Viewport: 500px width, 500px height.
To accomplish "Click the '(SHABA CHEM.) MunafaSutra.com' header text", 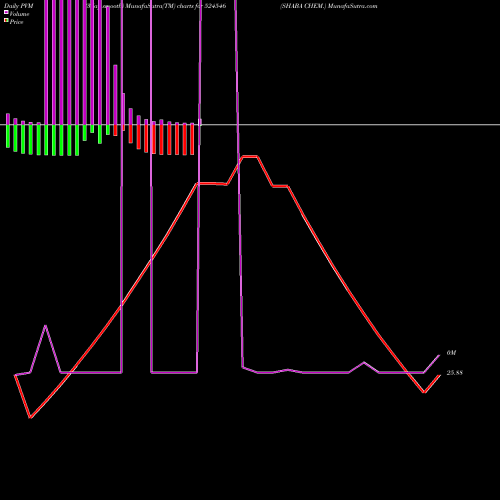I will [329, 6].
